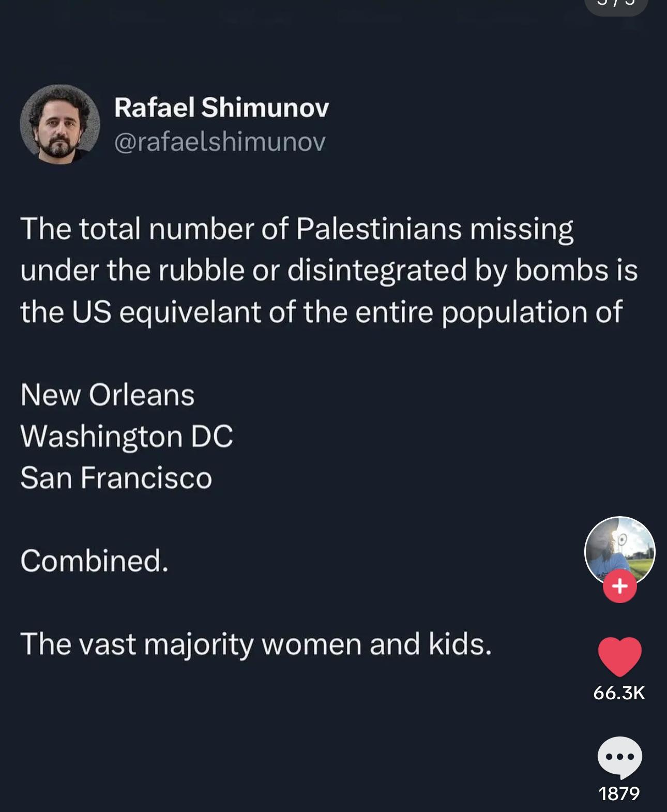Click the word "Combined."
The height and width of the screenshot is (812, 667).
[95, 561]
